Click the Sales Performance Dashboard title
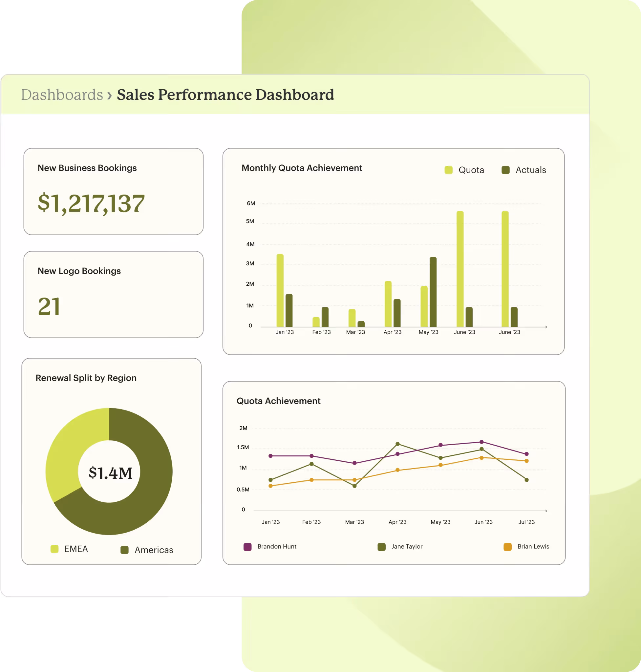Image resolution: width=641 pixels, height=672 pixels. pyautogui.click(x=225, y=94)
